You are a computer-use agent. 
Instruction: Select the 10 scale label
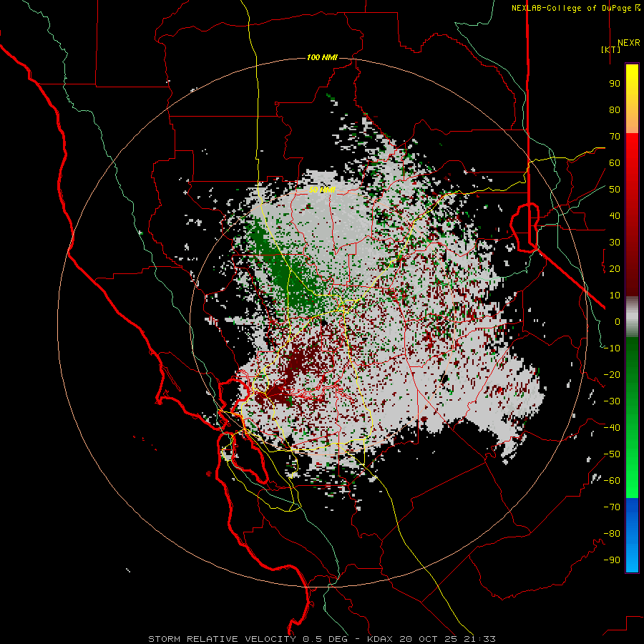pos(615,296)
